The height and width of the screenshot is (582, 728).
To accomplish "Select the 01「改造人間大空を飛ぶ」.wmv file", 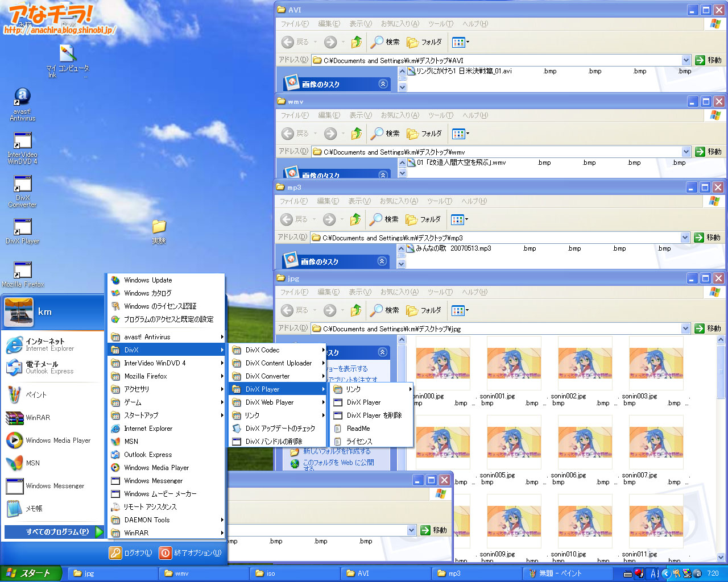I will (456, 163).
